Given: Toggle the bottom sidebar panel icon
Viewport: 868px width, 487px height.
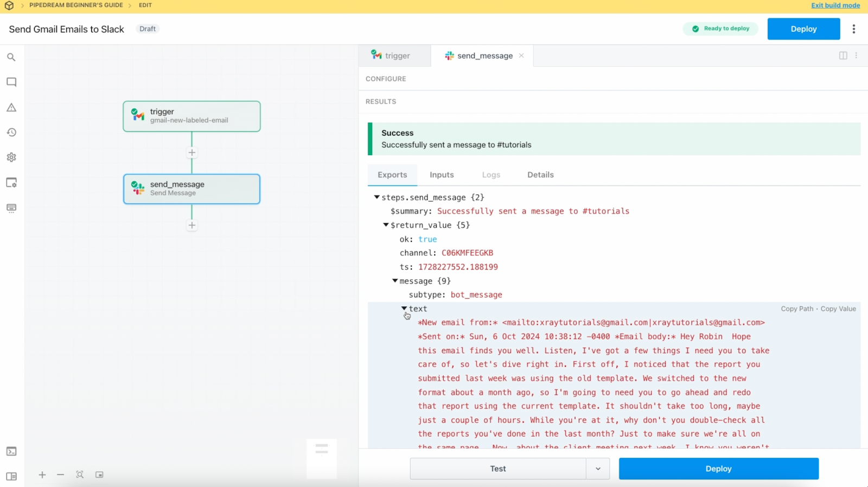Looking at the screenshot, I should pos(11,476).
